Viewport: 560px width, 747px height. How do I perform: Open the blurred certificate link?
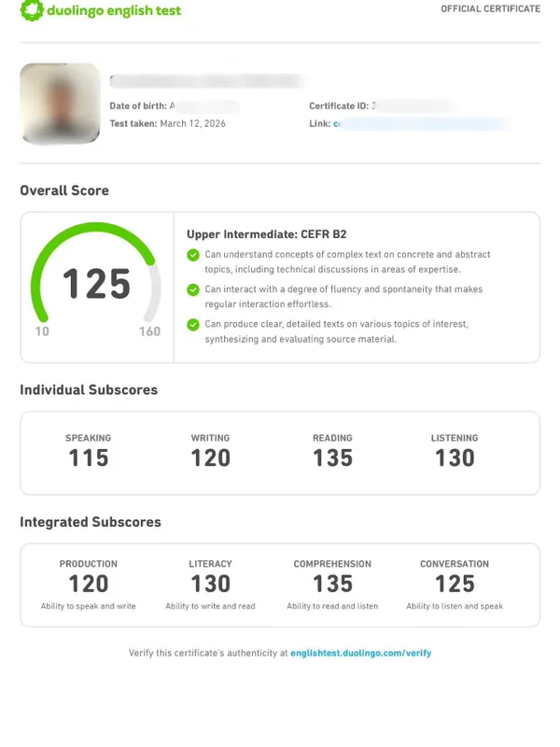tap(422, 124)
